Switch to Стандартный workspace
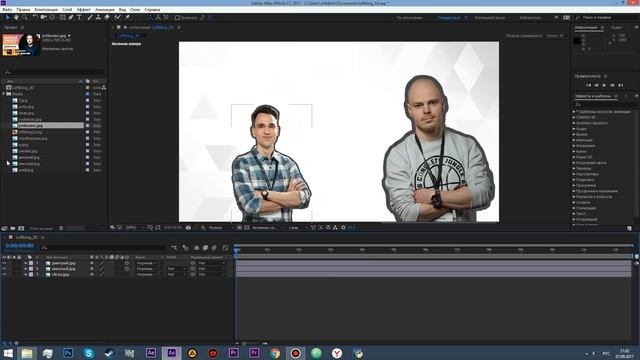Viewport: 640px width, 360px height. [x=448, y=18]
